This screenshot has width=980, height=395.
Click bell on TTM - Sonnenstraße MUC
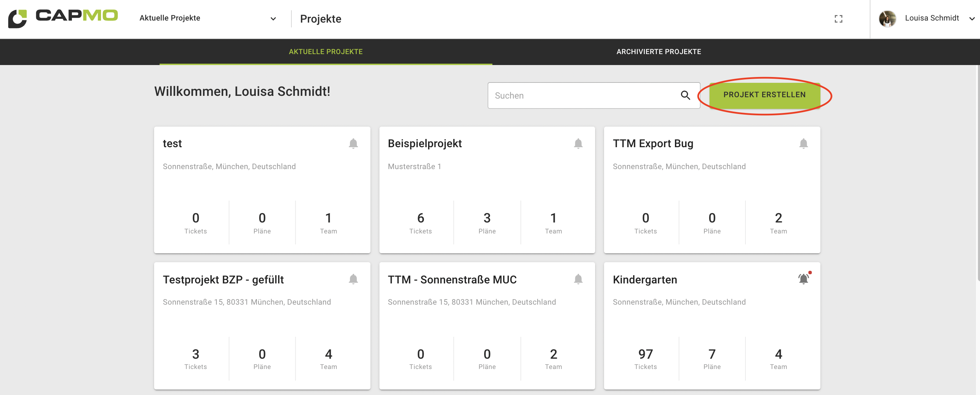(578, 279)
